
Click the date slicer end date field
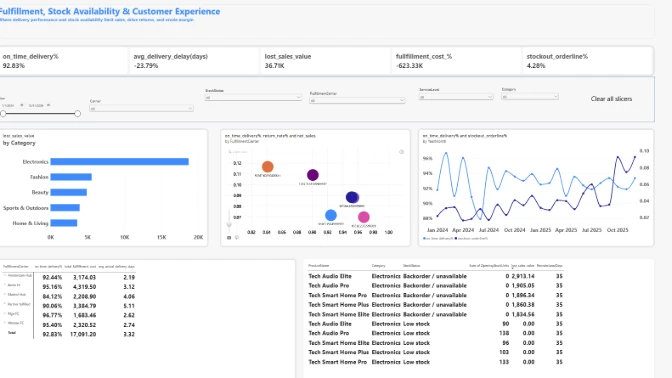pos(36,105)
